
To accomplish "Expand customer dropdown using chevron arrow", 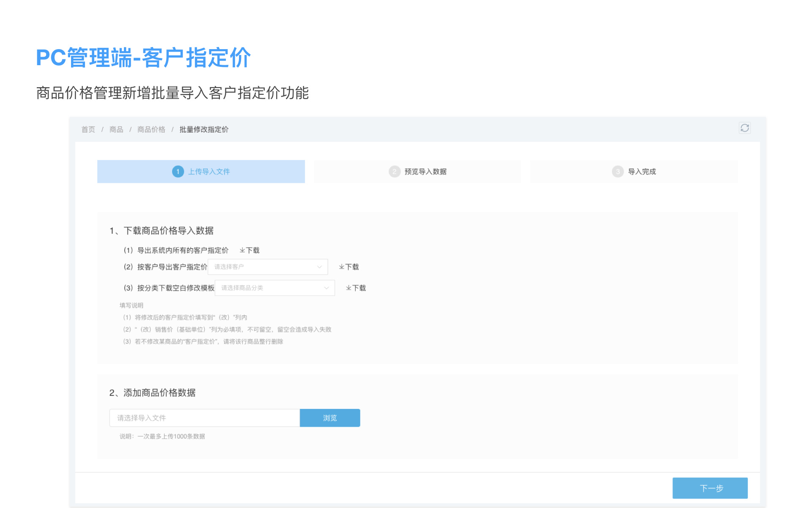I will tap(319, 267).
